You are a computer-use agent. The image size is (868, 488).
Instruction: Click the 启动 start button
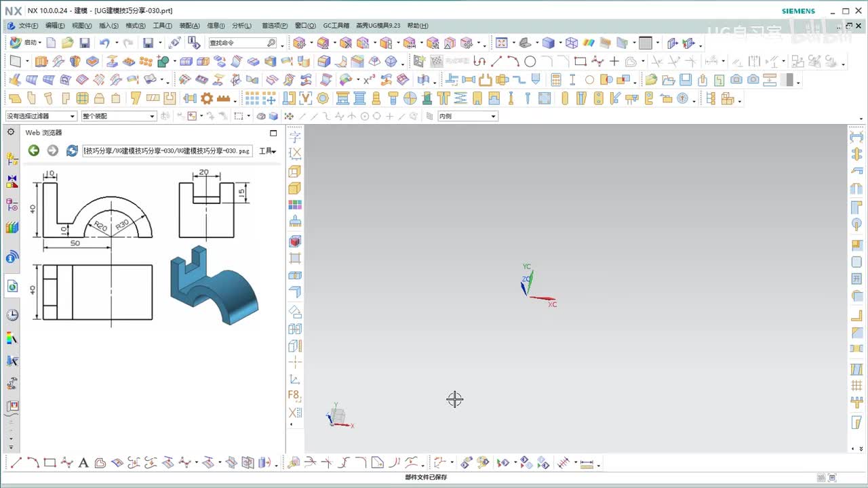(25, 43)
